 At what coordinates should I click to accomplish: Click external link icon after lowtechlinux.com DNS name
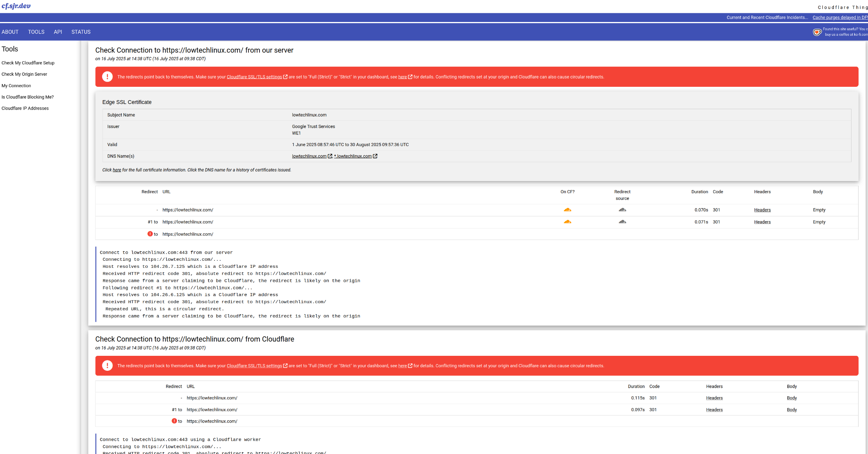(x=330, y=156)
